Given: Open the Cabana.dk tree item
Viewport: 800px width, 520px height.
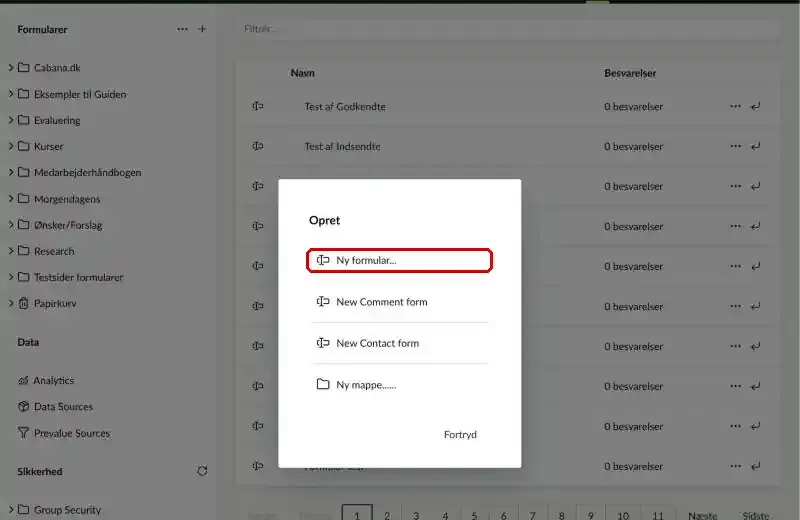Looking at the screenshot, I should (x=57, y=67).
